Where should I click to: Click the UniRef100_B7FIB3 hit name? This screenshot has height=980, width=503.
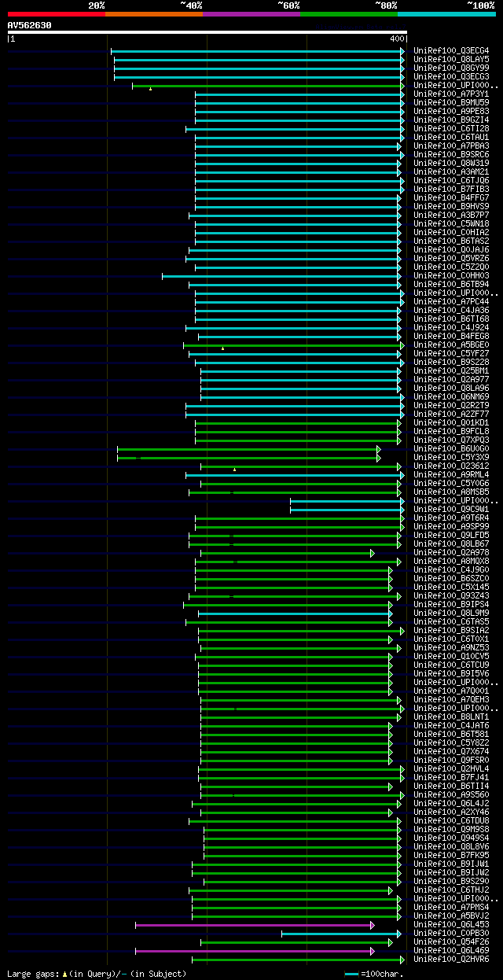[x=451, y=190]
